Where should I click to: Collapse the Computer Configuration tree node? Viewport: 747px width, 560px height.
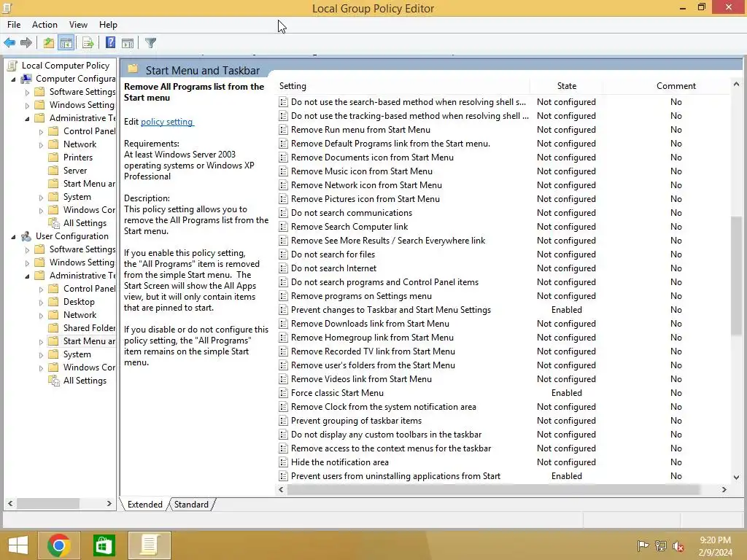13,79
